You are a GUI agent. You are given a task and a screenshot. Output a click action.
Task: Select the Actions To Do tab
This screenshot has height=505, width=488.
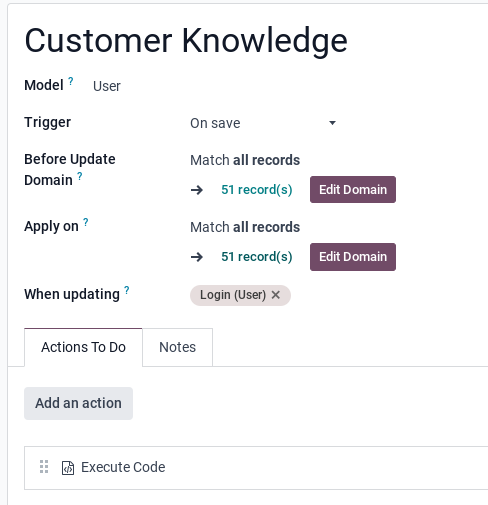coord(83,347)
